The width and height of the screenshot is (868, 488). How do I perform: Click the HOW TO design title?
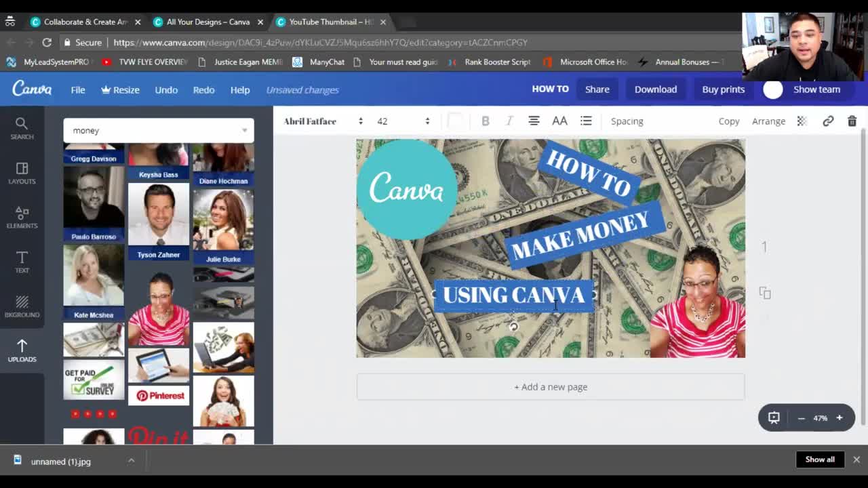550,89
